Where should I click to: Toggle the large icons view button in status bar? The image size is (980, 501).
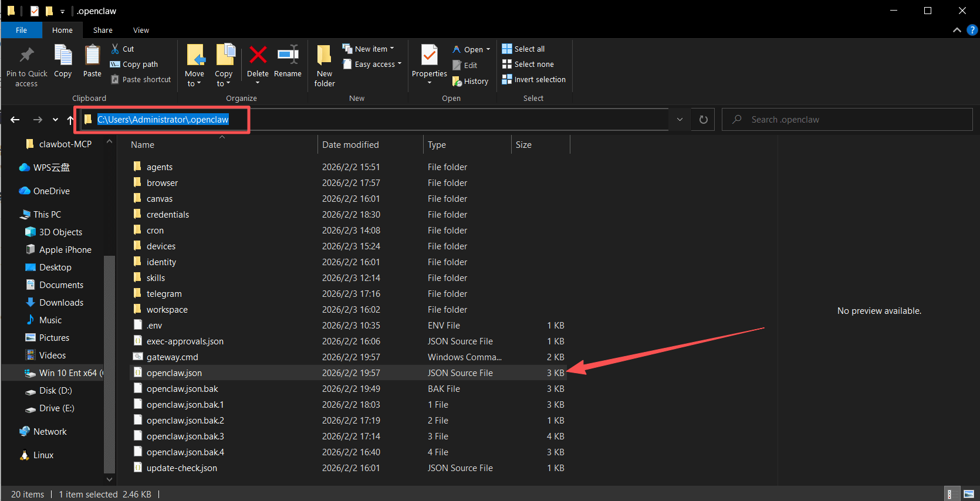coord(968,494)
